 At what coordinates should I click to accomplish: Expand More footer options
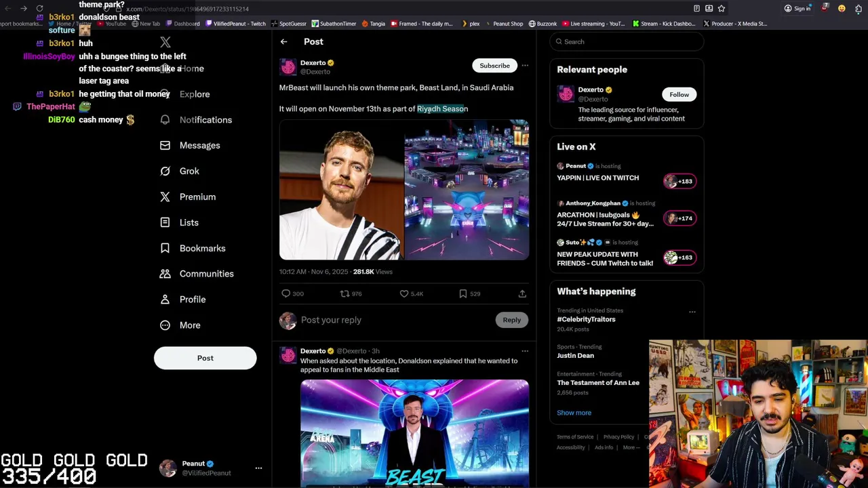tap(631, 447)
